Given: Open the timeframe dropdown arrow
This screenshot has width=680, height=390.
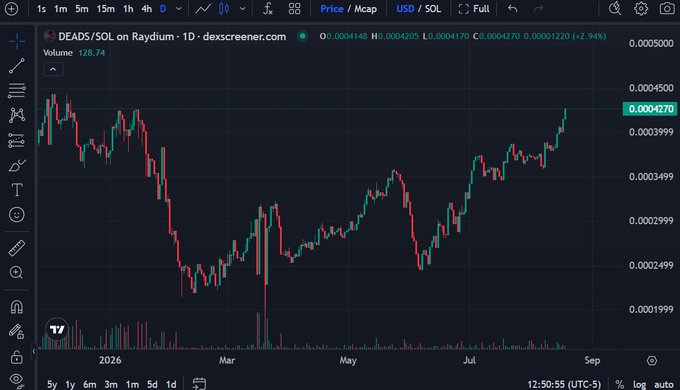Looking at the screenshot, I should click(178, 9).
